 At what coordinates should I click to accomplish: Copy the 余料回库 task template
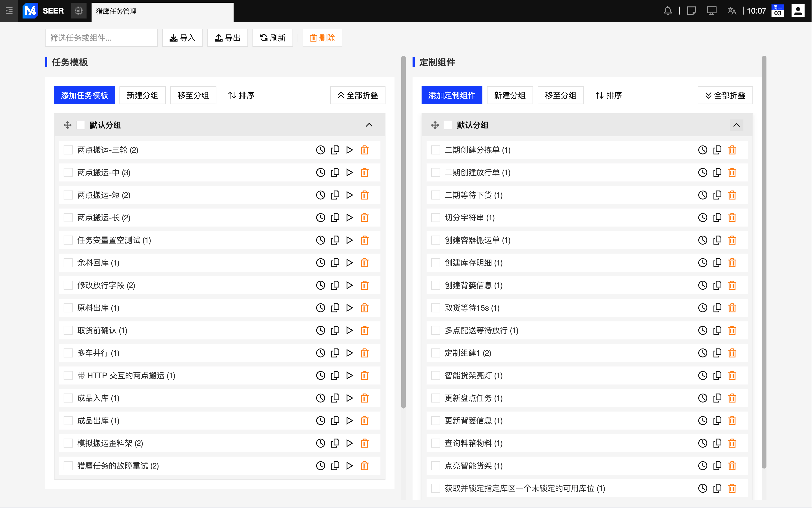pyautogui.click(x=335, y=263)
